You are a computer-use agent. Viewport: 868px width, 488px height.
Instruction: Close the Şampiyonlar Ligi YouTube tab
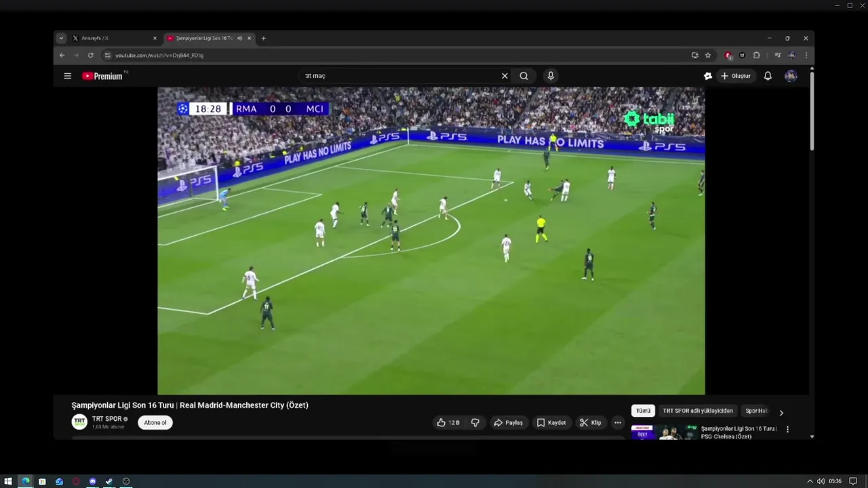click(250, 38)
